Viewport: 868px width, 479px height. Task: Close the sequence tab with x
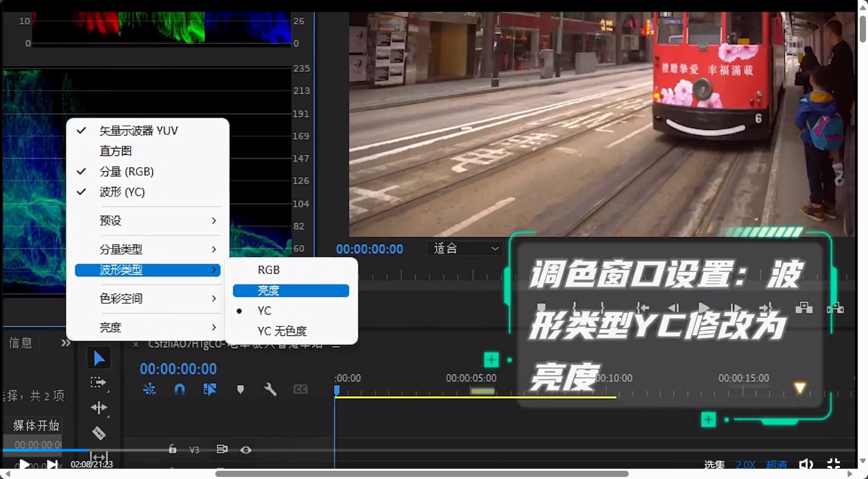pyautogui.click(x=136, y=344)
